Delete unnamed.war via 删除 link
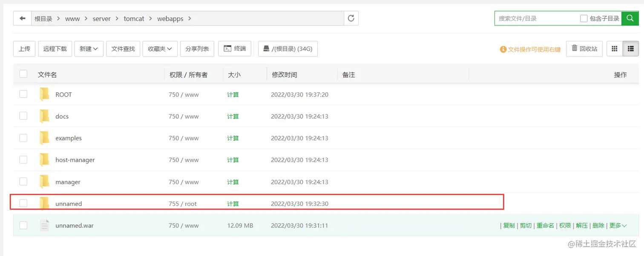644x256 pixels. (x=598, y=225)
